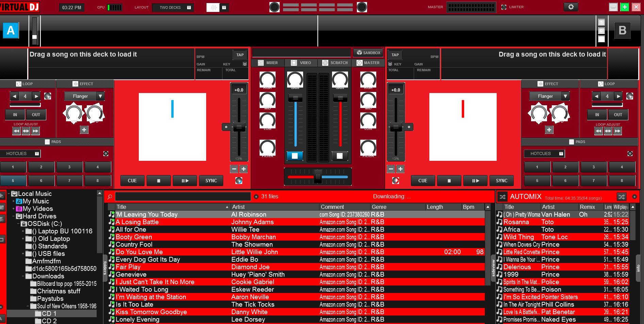Collapse the Downloads folder

click(x=23, y=276)
